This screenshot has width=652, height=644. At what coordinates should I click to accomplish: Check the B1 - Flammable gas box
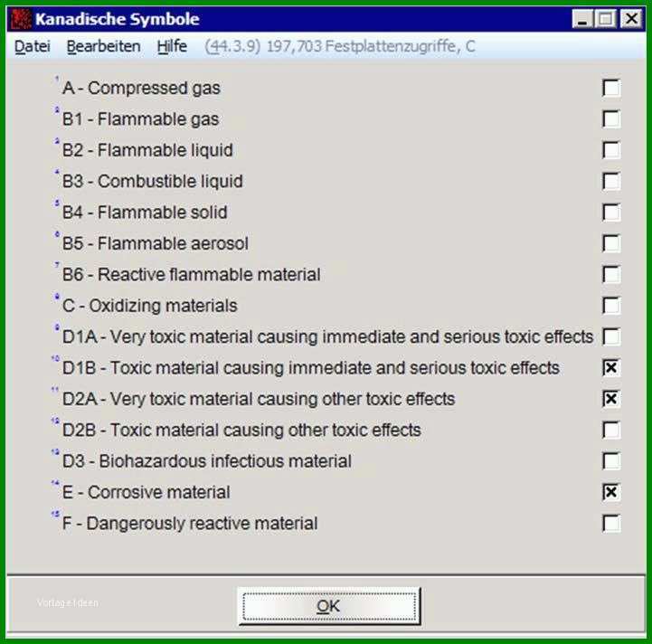[x=611, y=119]
